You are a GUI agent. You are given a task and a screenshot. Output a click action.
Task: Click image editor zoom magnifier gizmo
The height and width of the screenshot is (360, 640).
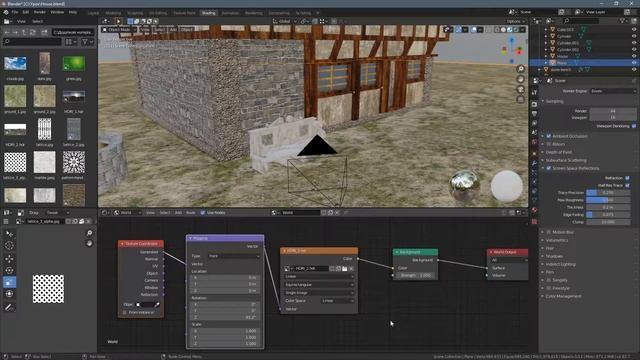click(x=89, y=233)
